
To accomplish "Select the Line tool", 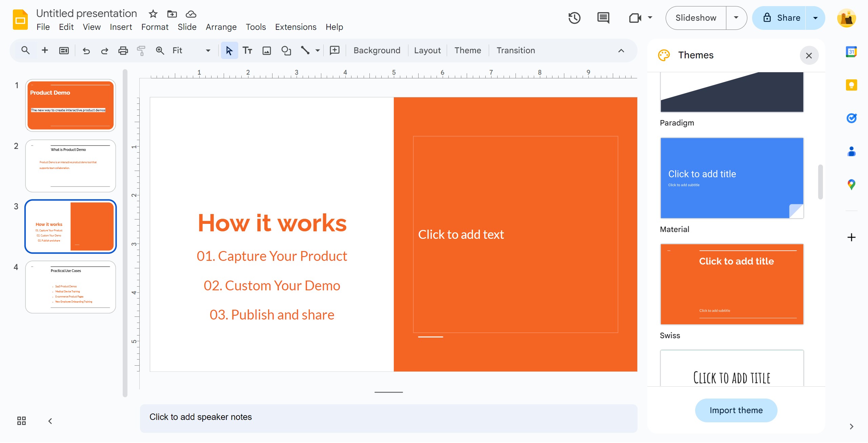I will pos(305,51).
